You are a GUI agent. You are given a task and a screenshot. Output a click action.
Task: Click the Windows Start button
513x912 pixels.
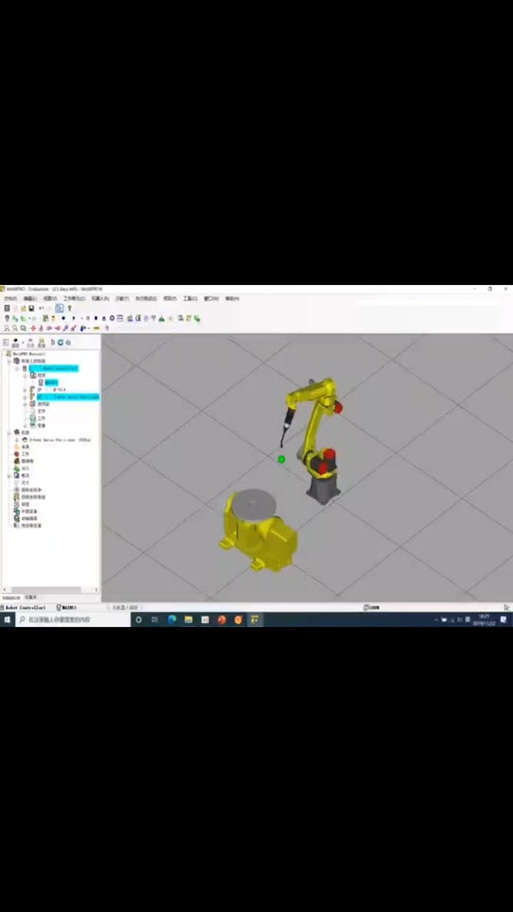point(8,620)
